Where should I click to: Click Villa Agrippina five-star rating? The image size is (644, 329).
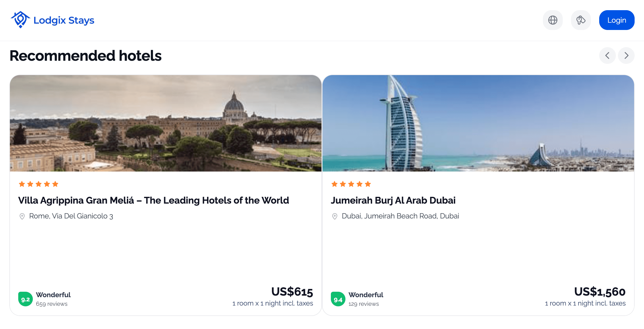(39, 184)
